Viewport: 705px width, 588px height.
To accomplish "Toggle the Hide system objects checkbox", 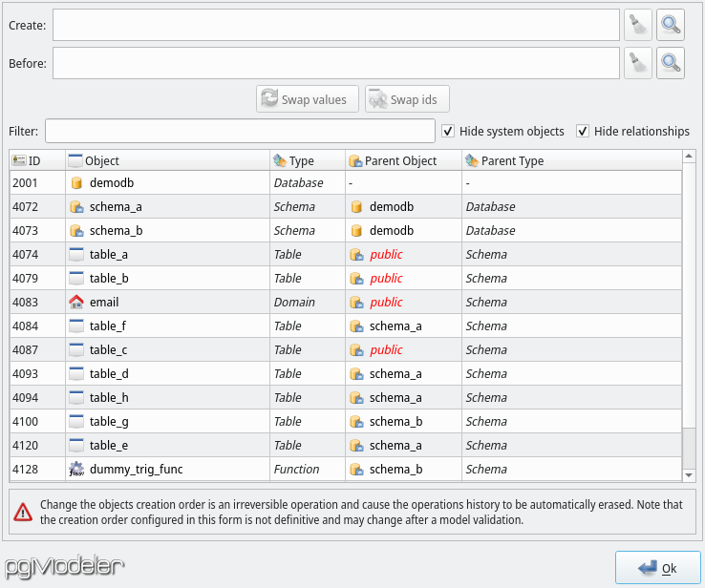I will pos(448,131).
